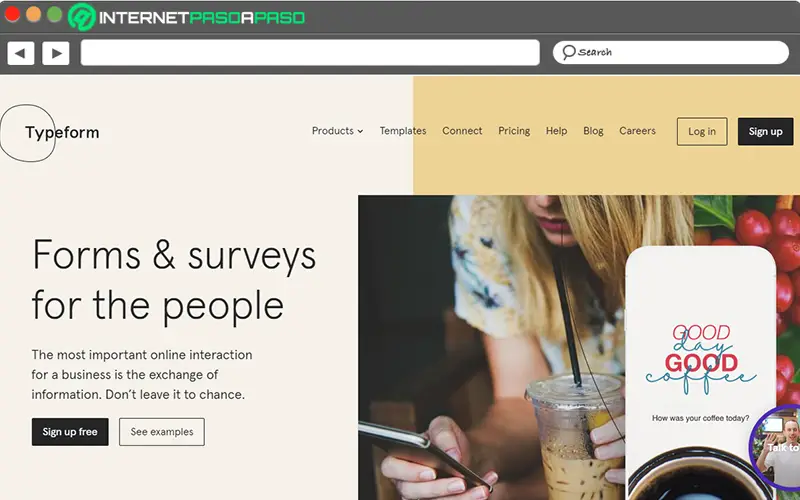Click the magnifier icon in the search box
Screen dimensions: 800x500
(569, 52)
